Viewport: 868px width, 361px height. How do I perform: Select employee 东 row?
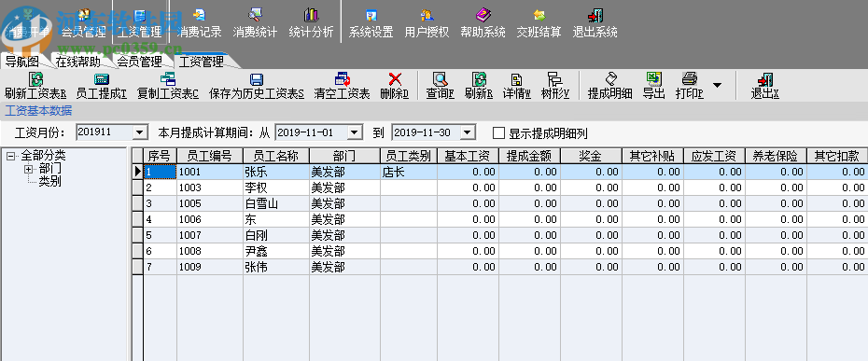click(x=276, y=220)
